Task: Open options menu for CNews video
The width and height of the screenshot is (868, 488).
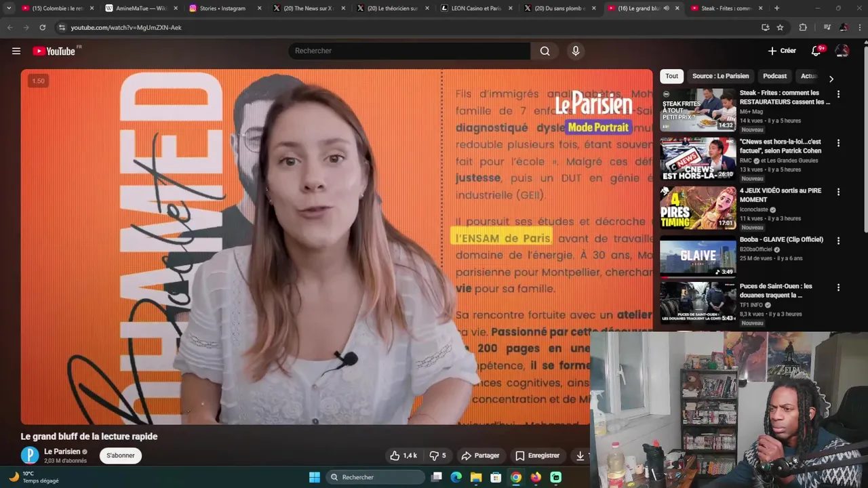Action: pos(838,143)
